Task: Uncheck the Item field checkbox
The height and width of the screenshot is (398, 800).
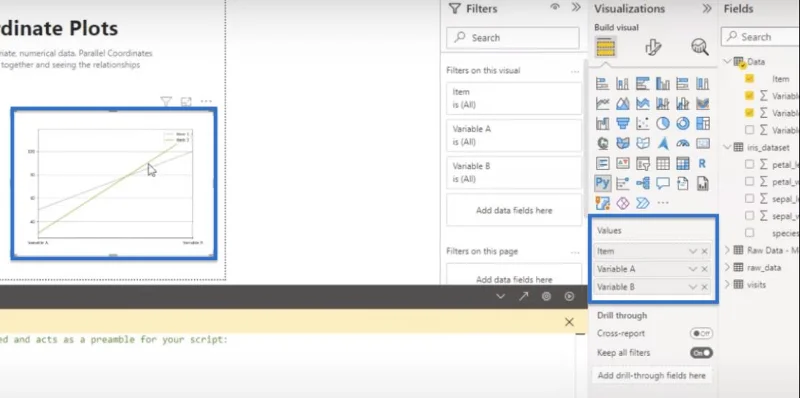Action: click(x=749, y=79)
